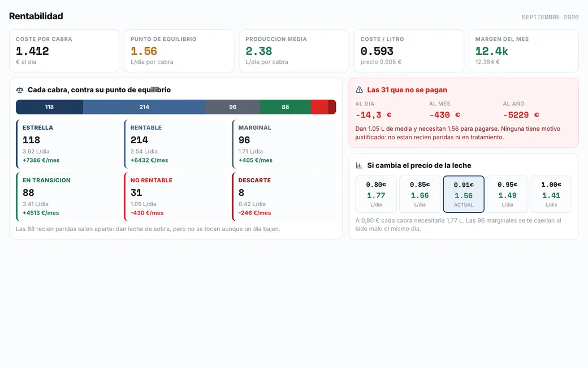The width and height of the screenshot is (588, 368).
Task: Click the AL AÑO value -5229 €
Action: click(521, 115)
